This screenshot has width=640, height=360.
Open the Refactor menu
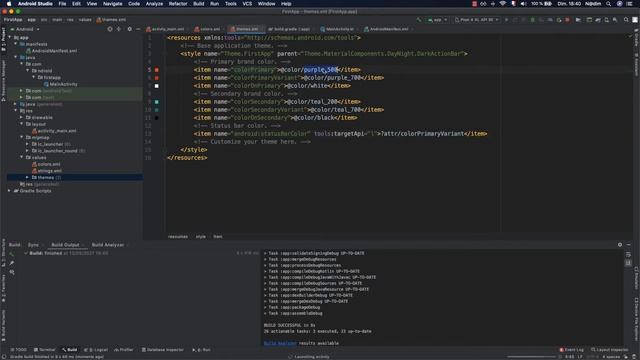point(178,4)
